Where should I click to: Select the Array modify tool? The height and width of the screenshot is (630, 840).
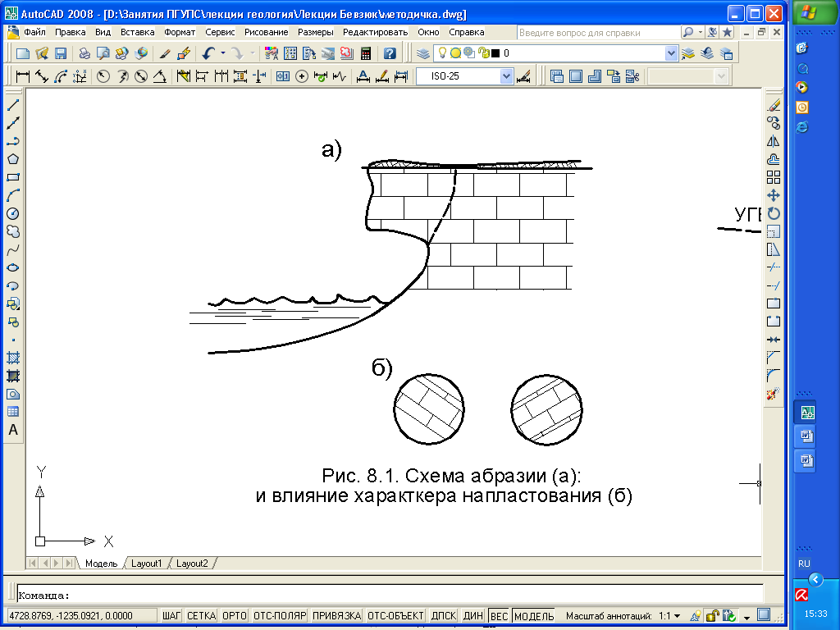pyautogui.click(x=773, y=177)
